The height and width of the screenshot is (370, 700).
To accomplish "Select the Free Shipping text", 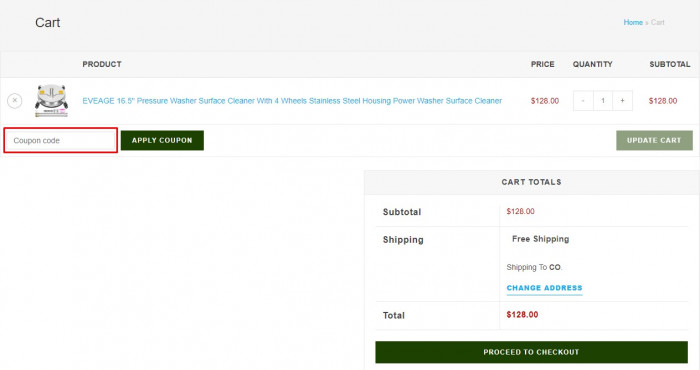I will coord(540,239).
